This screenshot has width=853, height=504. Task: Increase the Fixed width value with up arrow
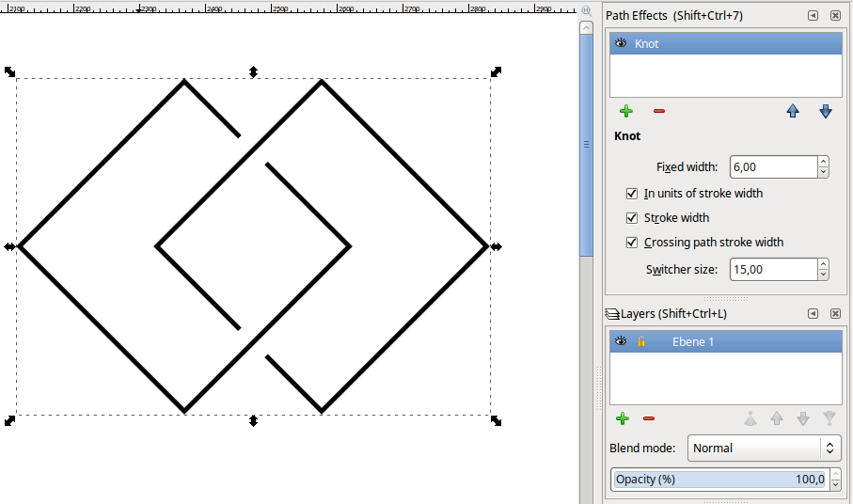(824, 162)
